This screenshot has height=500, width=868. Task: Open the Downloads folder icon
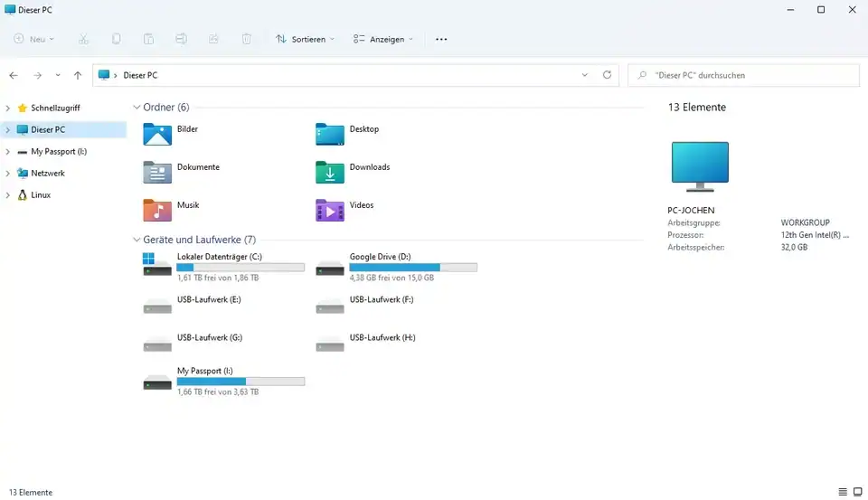[x=330, y=172]
